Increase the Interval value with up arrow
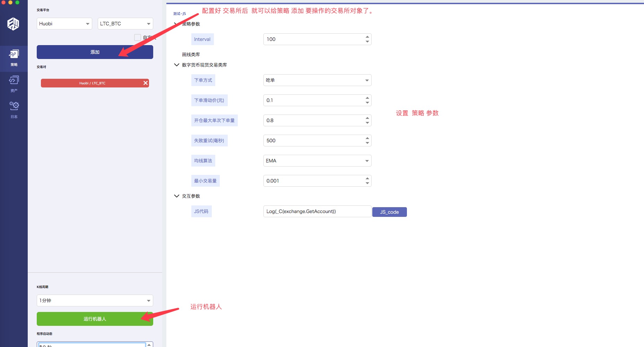 tap(367, 37)
